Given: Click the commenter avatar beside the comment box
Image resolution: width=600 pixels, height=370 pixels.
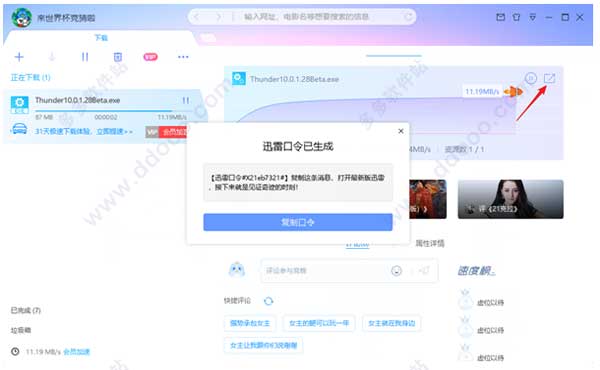Looking at the screenshot, I should (x=237, y=270).
